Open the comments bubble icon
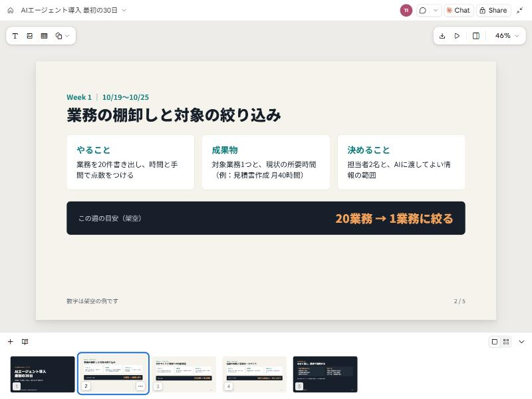 click(x=423, y=10)
